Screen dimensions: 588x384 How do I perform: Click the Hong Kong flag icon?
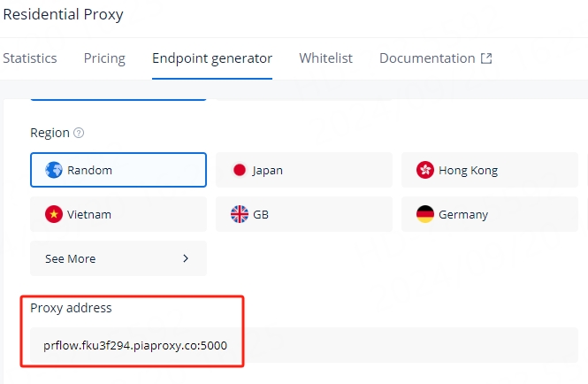[425, 170]
